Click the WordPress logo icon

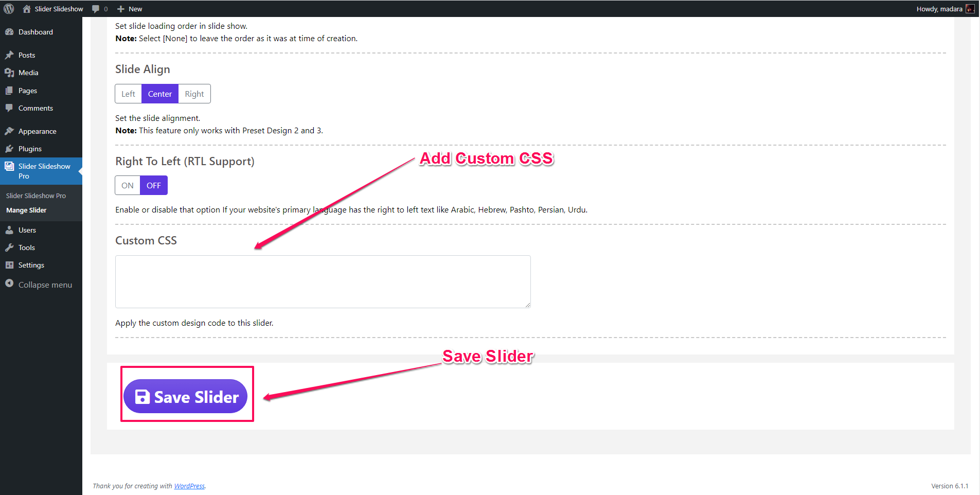click(x=9, y=9)
